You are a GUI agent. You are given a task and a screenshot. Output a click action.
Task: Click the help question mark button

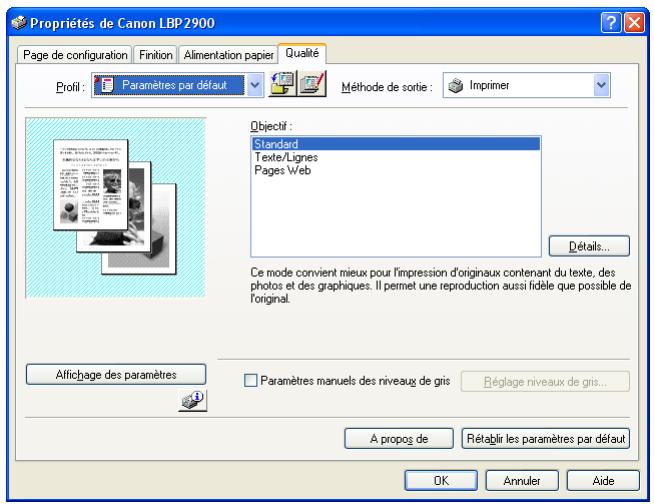click(x=611, y=22)
